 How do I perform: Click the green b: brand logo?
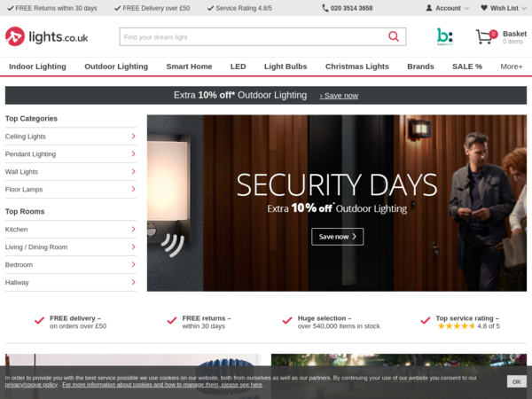pos(444,36)
